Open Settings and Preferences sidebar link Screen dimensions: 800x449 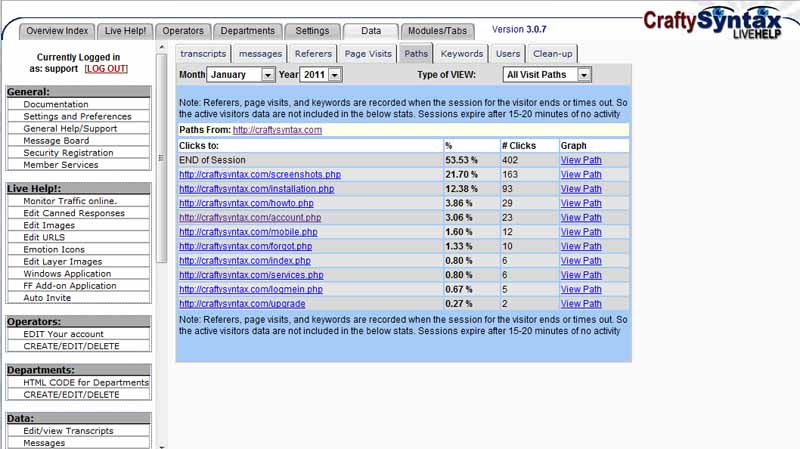(x=77, y=116)
